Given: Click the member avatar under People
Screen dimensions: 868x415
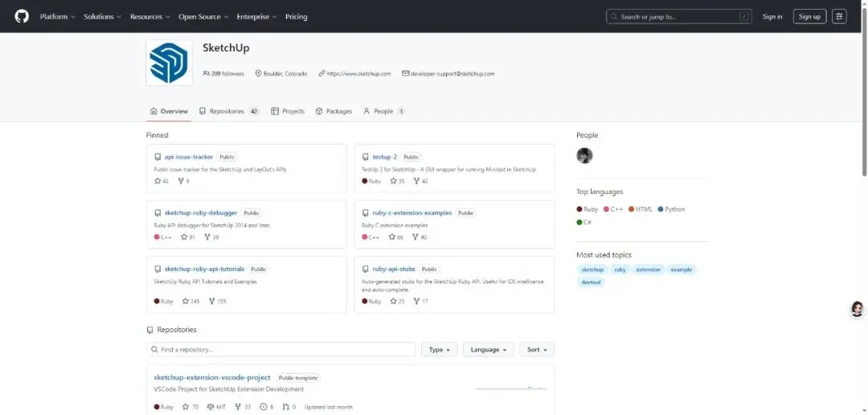Looking at the screenshot, I should coord(584,156).
